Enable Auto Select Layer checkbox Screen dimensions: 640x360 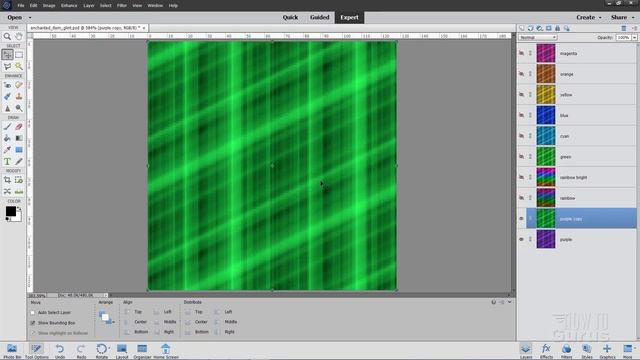coord(33,313)
